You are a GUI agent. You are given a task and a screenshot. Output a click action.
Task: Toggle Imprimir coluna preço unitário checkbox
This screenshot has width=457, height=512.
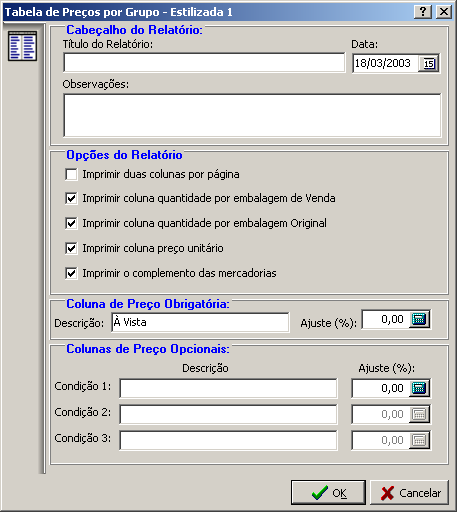coord(71,248)
